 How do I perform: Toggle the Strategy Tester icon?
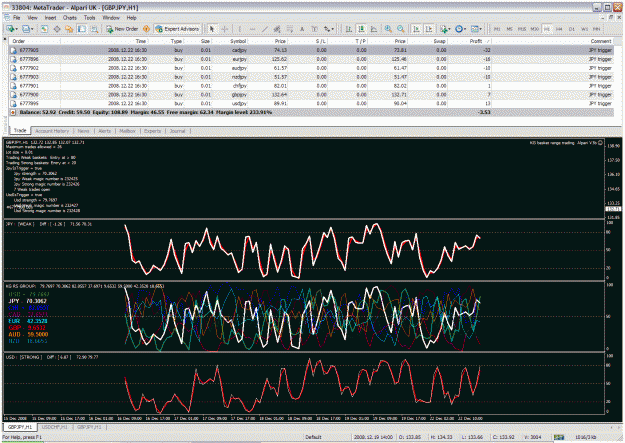click(x=94, y=29)
